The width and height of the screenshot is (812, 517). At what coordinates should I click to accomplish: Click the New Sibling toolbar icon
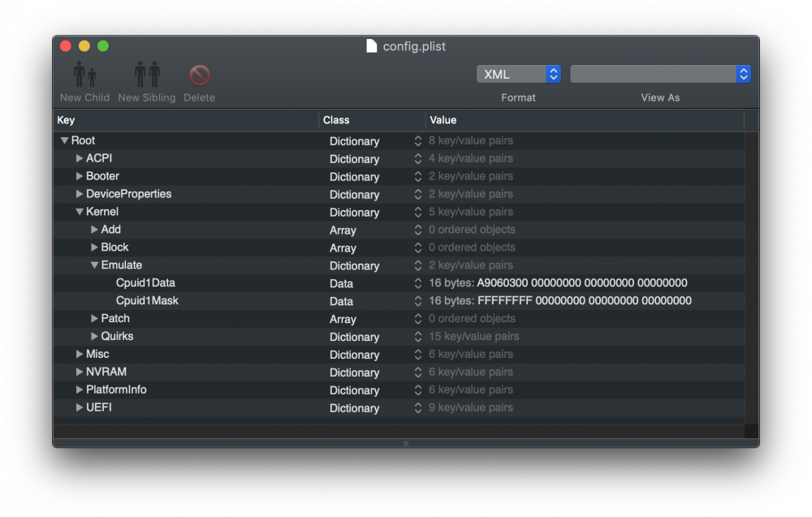147,75
